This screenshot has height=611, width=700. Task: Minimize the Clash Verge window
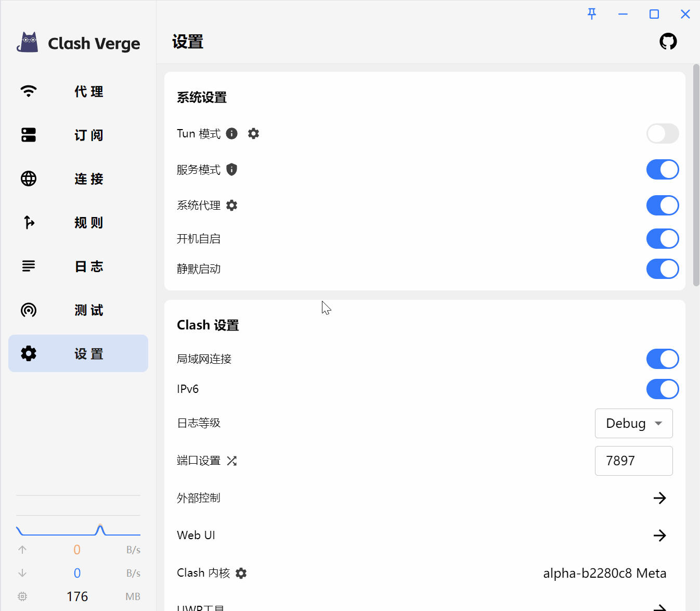623,14
